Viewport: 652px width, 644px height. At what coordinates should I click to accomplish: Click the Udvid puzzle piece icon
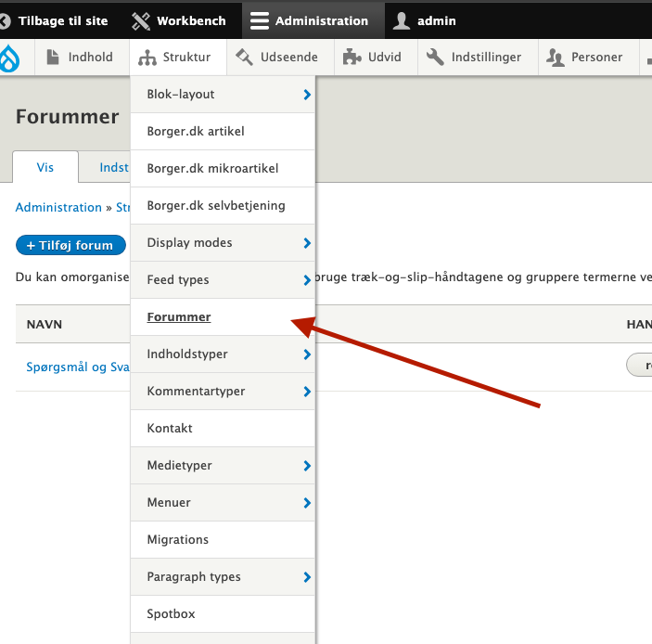click(352, 58)
